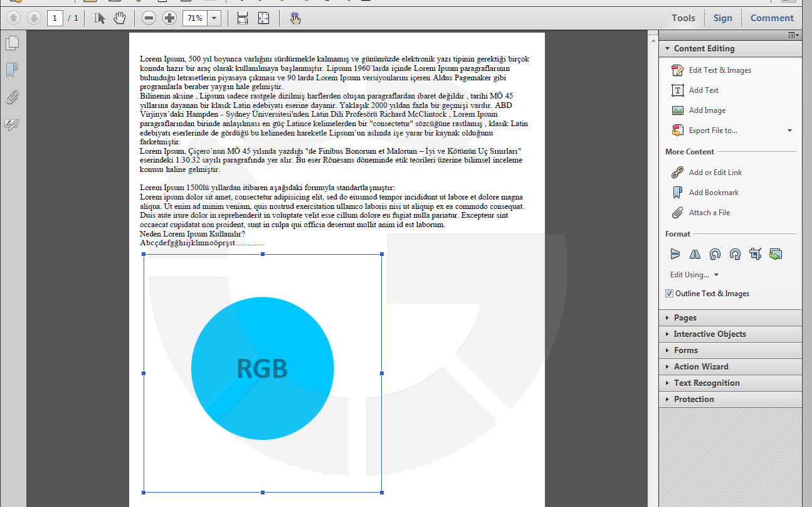Open the Page Thumbnails sidebar panel

tap(12, 43)
